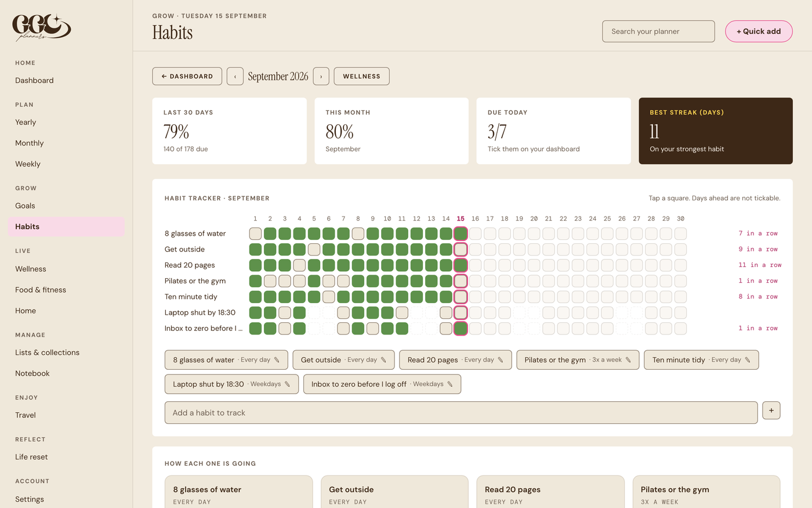Image resolution: width=812 pixels, height=508 pixels.
Task: Click the pencil icon on the Inbox to zero chip
Action: pyautogui.click(x=450, y=384)
